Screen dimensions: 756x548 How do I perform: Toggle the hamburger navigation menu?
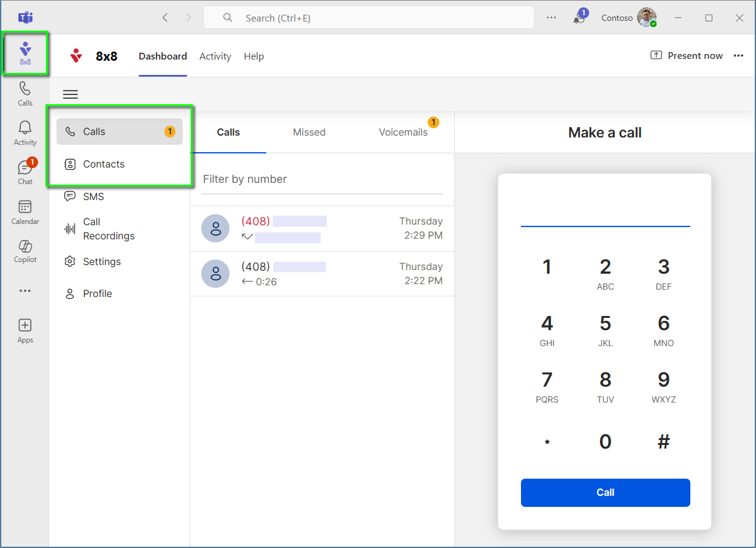pos(71,95)
